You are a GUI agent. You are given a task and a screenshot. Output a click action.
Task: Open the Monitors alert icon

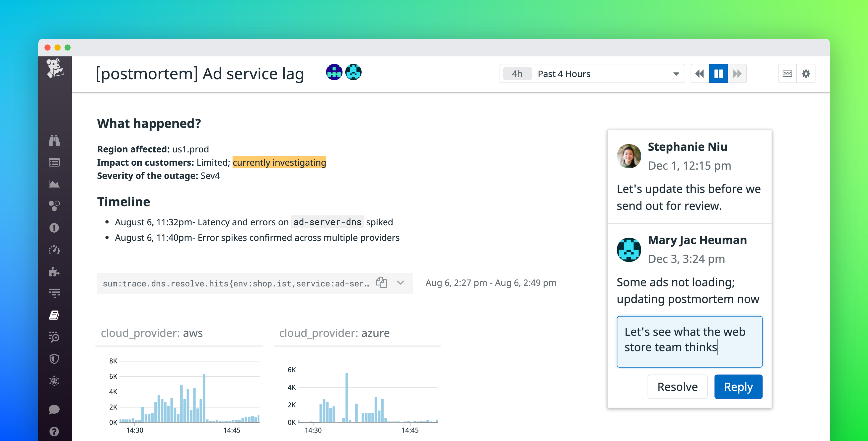[x=55, y=228]
